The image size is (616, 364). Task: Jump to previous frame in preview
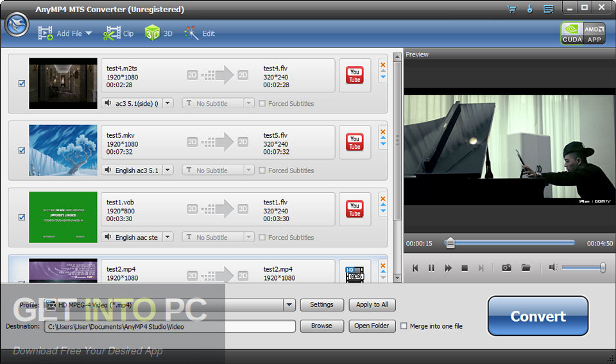[415, 268]
